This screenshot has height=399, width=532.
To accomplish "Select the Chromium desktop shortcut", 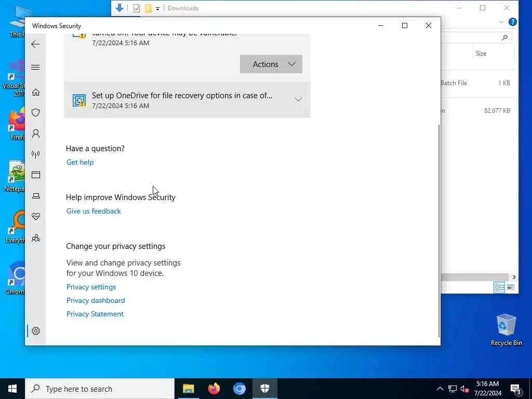I will point(16,278).
